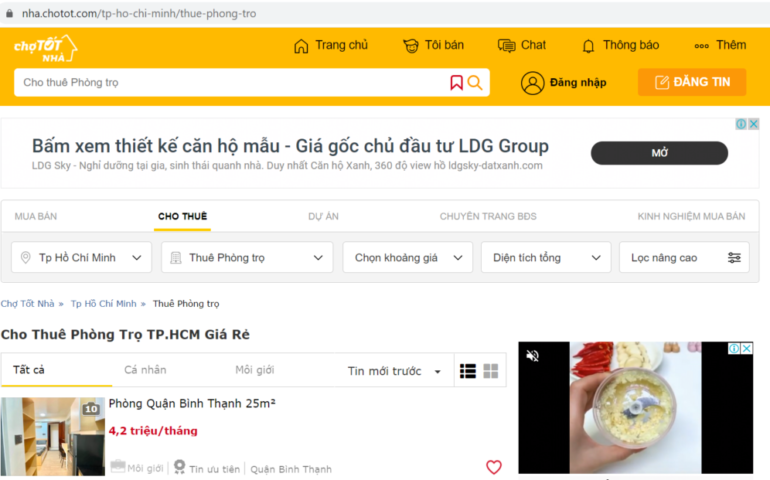Switch to grid view layout
The width and height of the screenshot is (770, 480).
(491, 371)
